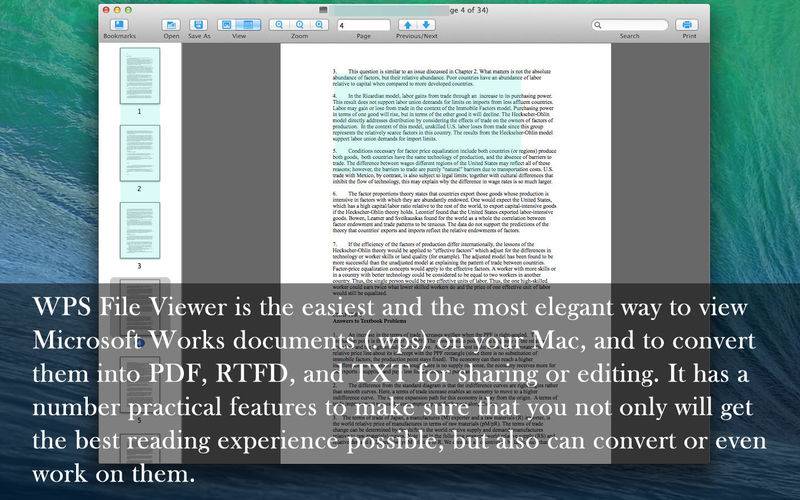This screenshot has width=800, height=500.
Task: Click the Search field in toolbar
Action: tap(630, 24)
